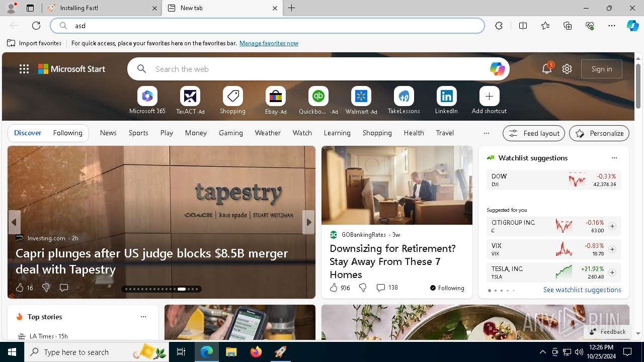Screen dimensions: 644x362
Task: Open File Explorer from taskbar
Action: click(231, 352)
